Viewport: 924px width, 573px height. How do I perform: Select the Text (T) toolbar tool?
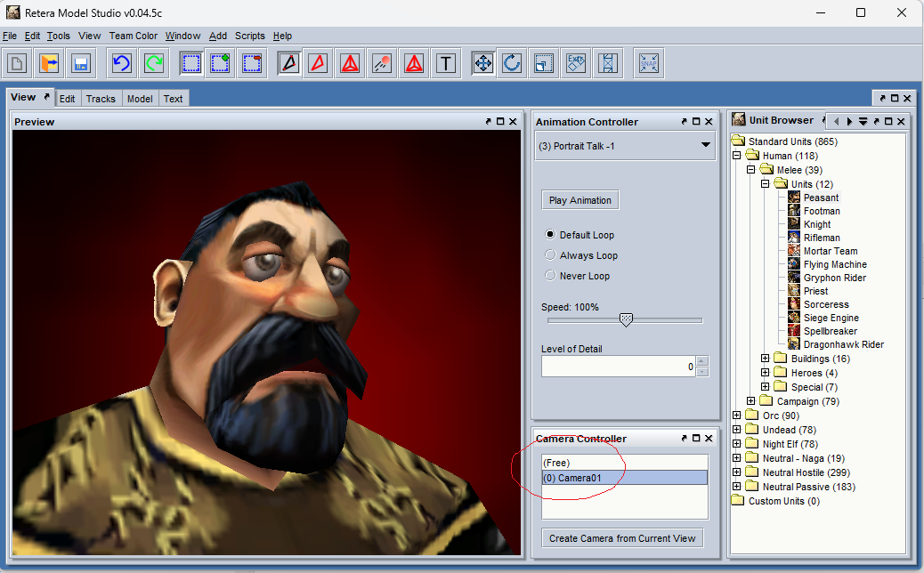click(x=446, y=63)
